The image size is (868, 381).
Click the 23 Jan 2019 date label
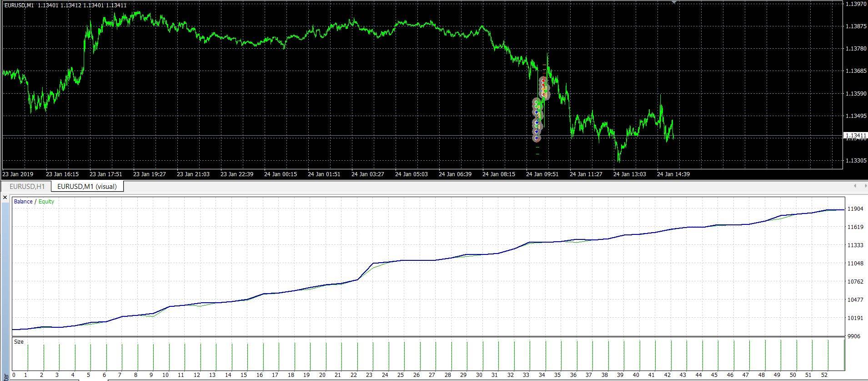18,174
